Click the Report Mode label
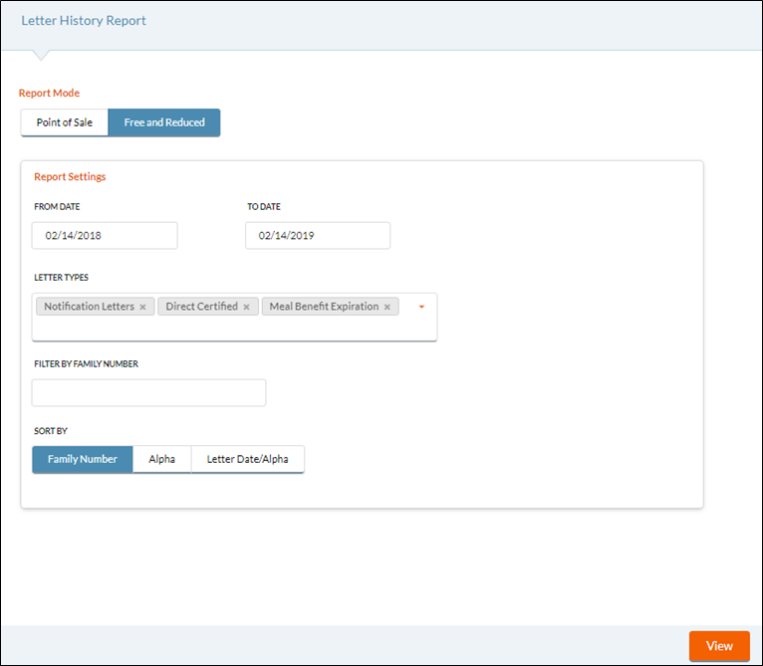 point(49,93)
